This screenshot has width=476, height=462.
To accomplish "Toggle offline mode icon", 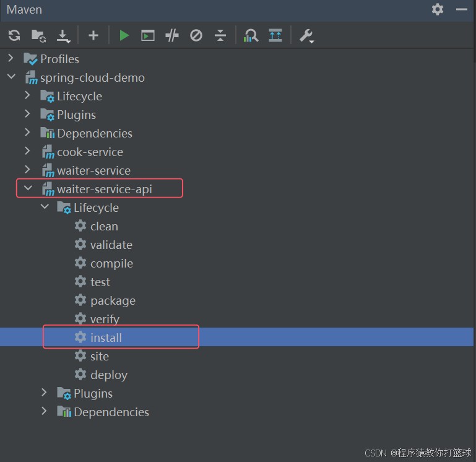I will click(x=172, y=35).
